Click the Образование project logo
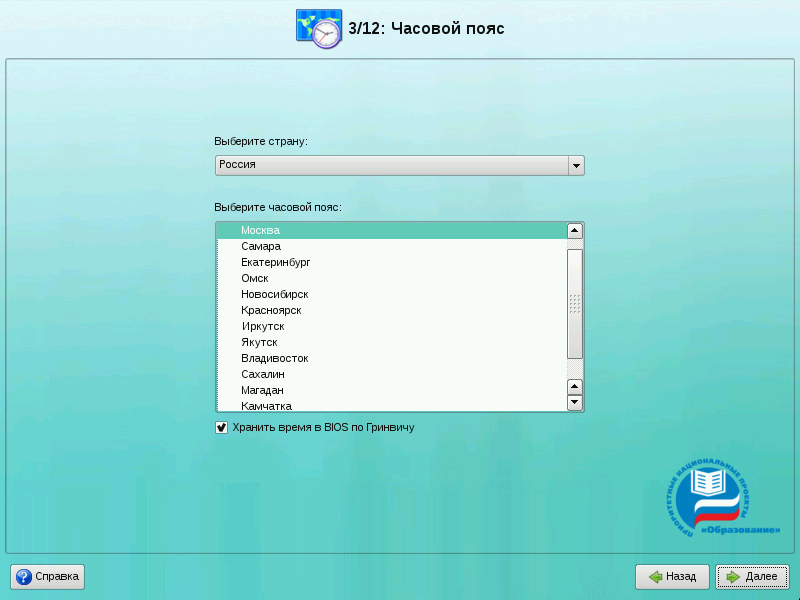800x600 pixels. pyautogui.click(x=722, y=497)
